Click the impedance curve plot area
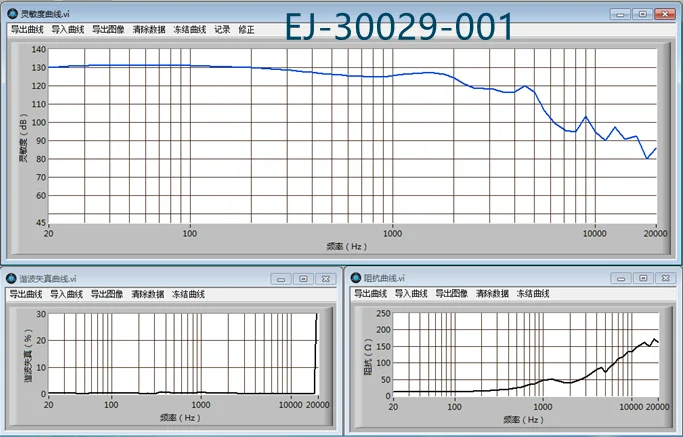 (525, 354)
